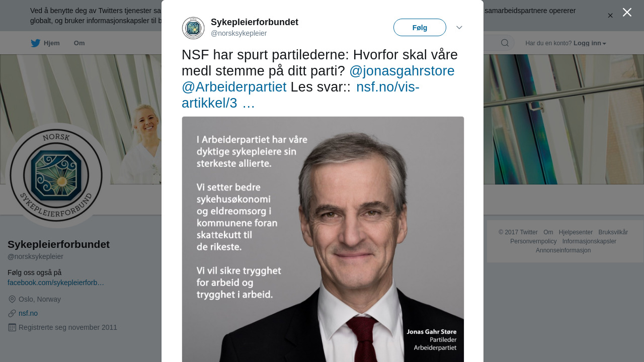Open the @Arbeiderpartiet mention link
644x362 pixels.
(234, 87)
